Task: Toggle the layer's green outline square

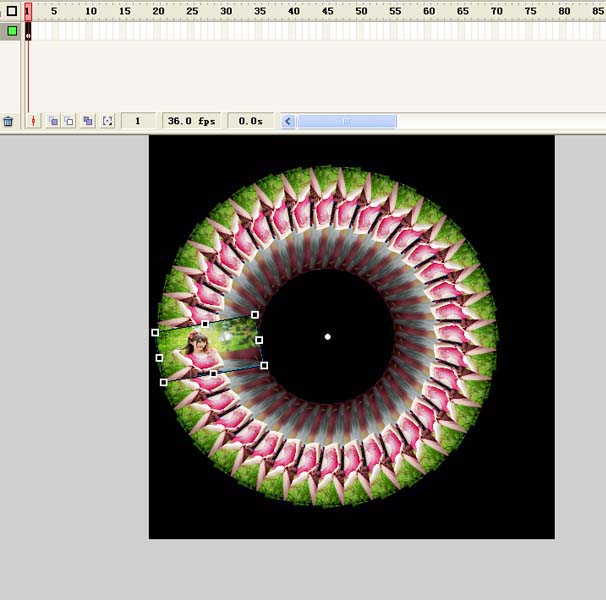Action: point(12,31)
